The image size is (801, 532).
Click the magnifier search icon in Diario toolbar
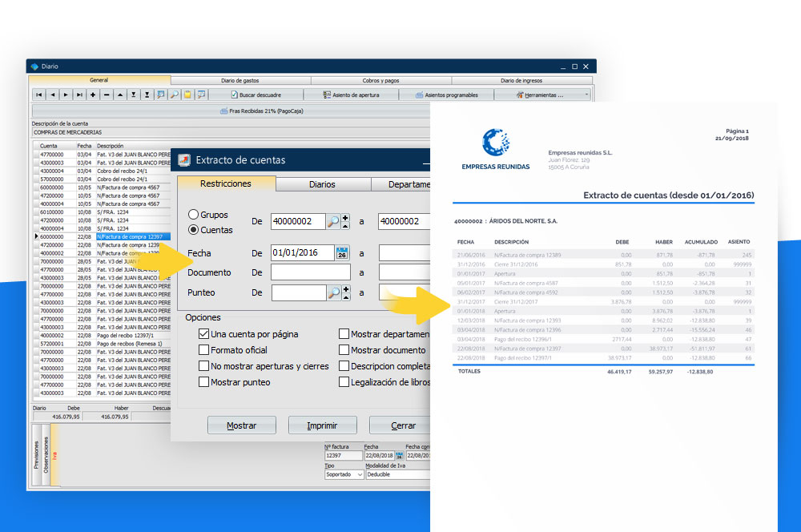tap(174, 95)
